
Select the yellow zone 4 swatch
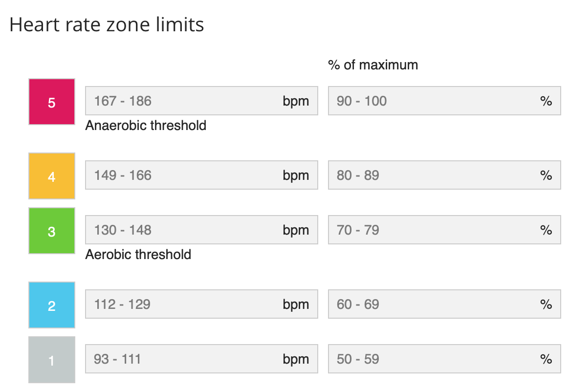point(52,176)
